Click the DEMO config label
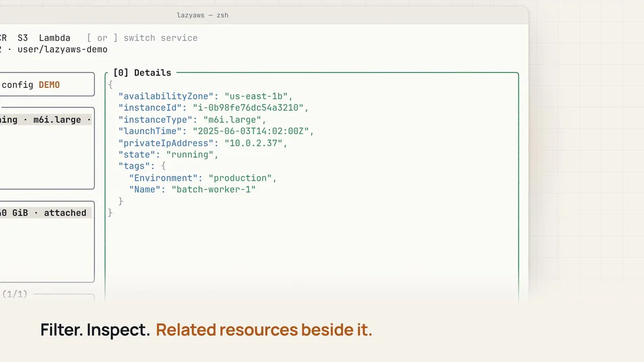 49,85
